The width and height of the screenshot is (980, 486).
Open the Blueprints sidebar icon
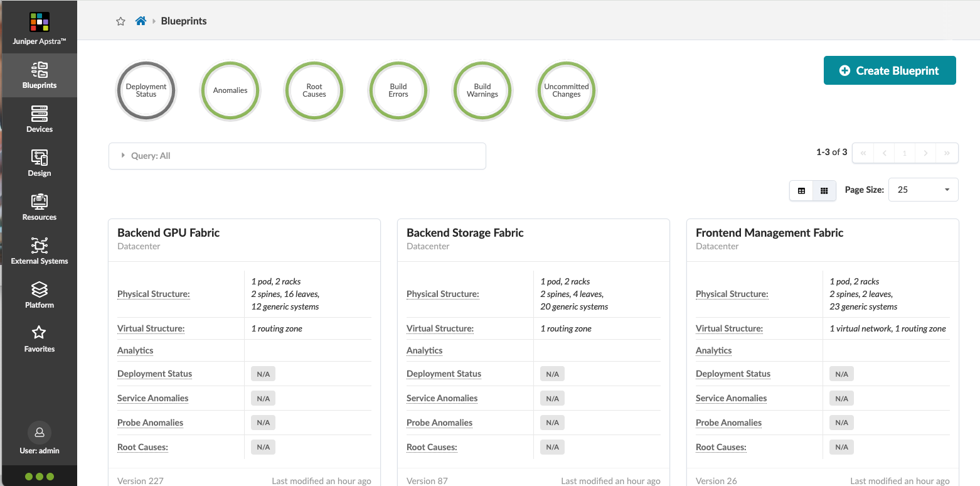click(39, 75)
